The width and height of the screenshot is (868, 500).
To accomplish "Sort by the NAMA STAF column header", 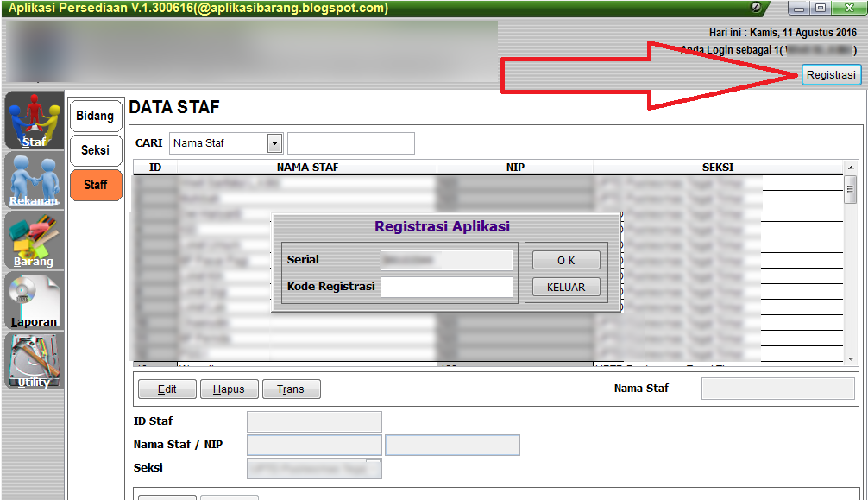I will 307,167.
